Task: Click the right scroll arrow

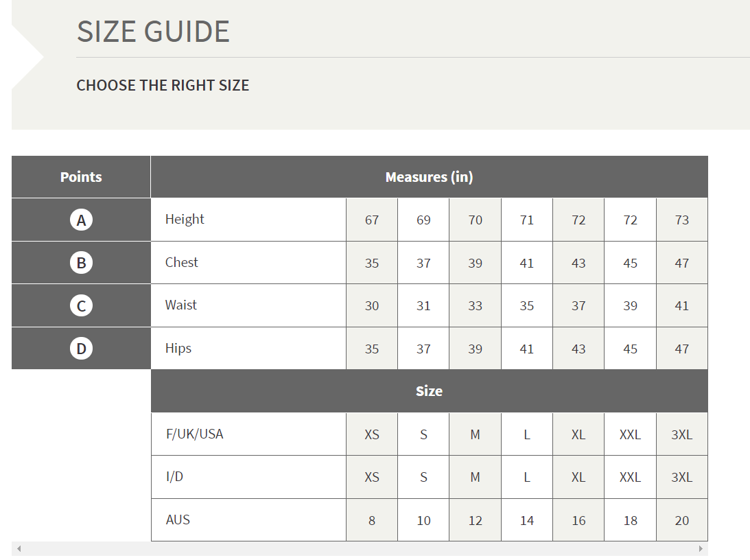Action: point(701,548)
